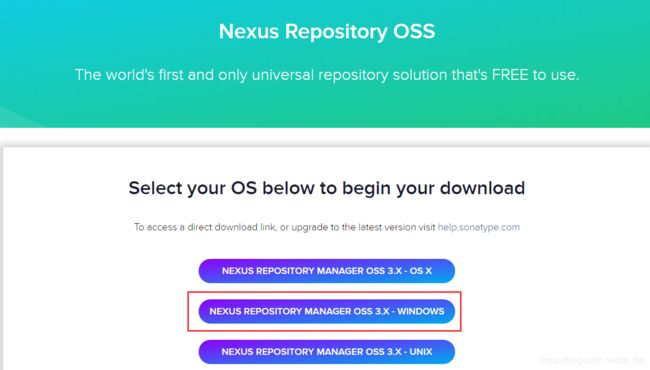
Task: Click the 'to use.' ending of the tagline
Action: [x=555, y=75]
